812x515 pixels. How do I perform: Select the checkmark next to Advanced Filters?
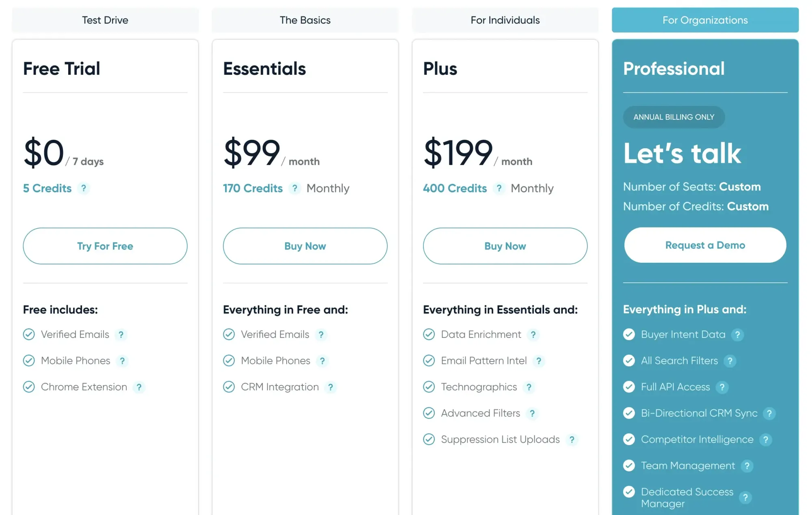(429, 413)
